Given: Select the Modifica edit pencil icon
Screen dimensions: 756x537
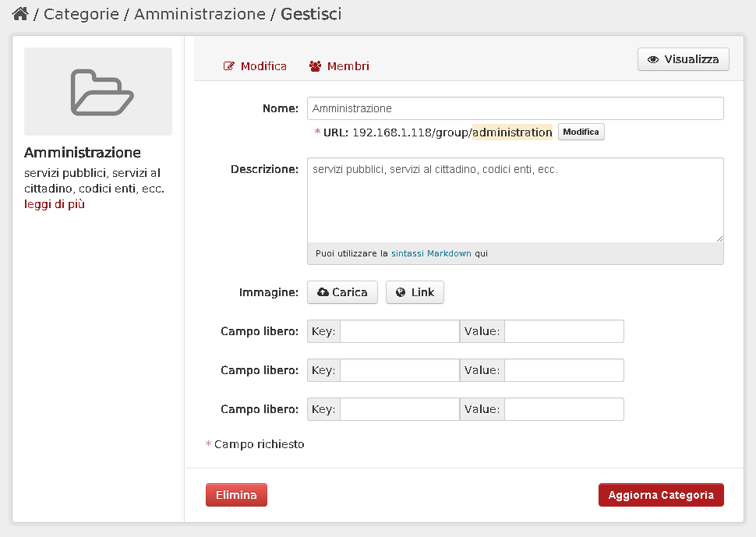Looking at the screenshot, I should pos(229,66).
